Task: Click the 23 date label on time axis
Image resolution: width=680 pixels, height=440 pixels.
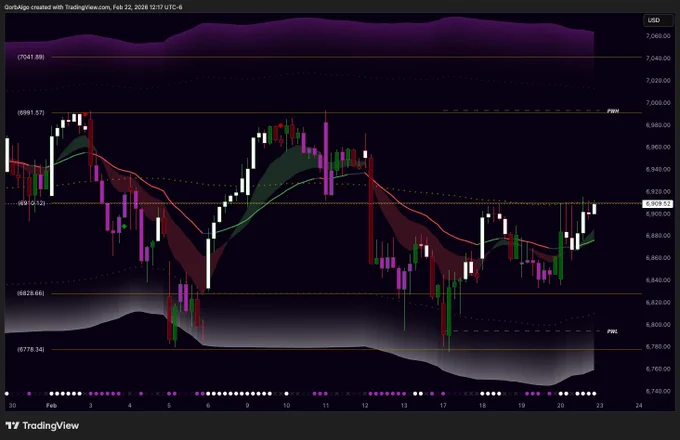Action: click(x=599, y=406)
